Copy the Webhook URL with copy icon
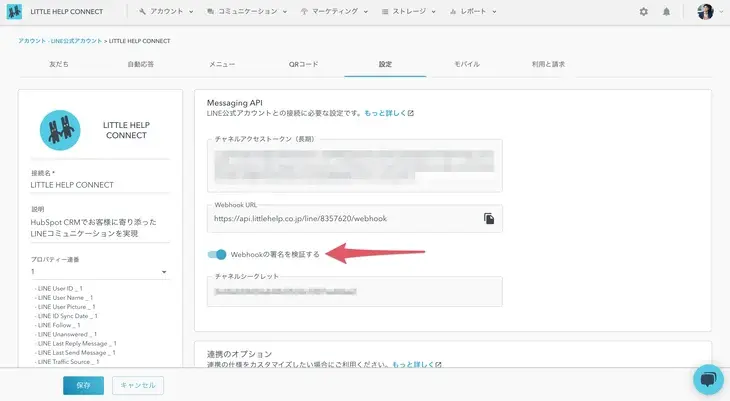Image resolution: width=730 pixels, height=401 pixels. click(489, 218)
